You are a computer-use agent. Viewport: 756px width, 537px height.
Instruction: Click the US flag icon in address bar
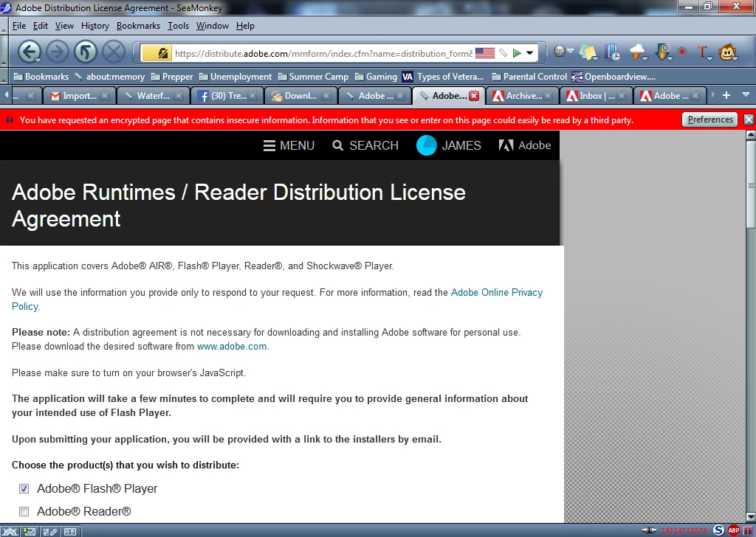pos(484,53)
